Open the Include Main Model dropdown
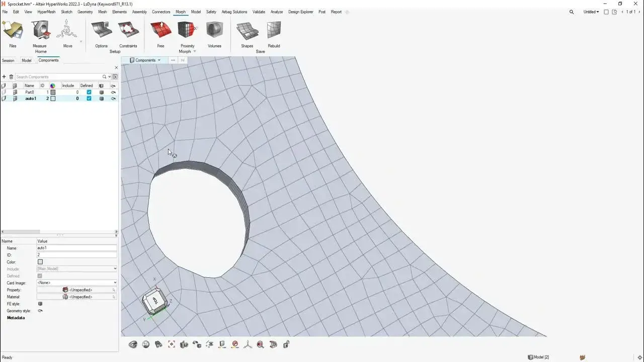The width and height of the screenshot is (644, 362). 77,269
